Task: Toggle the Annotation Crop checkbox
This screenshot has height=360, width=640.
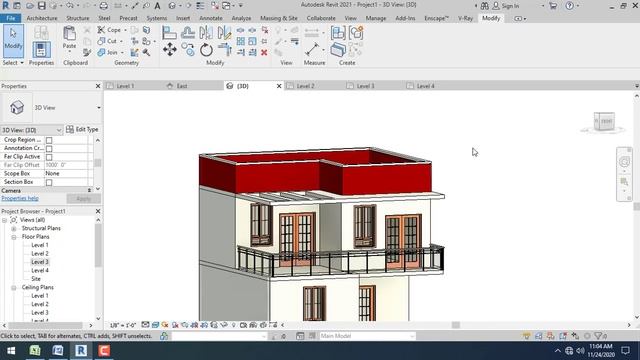Action: click(x=49, y=149)
